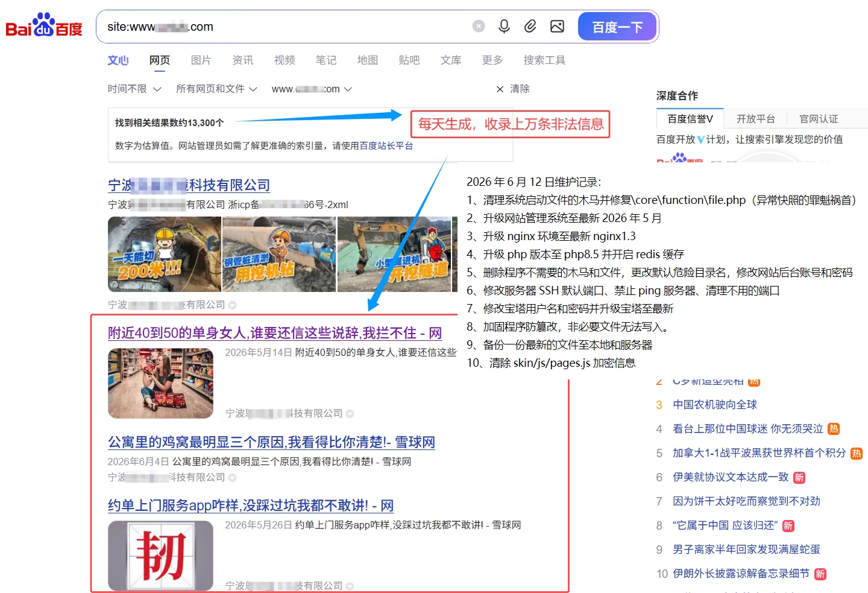This screenshot has height=593, width=868.
Task: Open the 开挖隧道 excavator thumbnail
Action: (x=394, y=255)
